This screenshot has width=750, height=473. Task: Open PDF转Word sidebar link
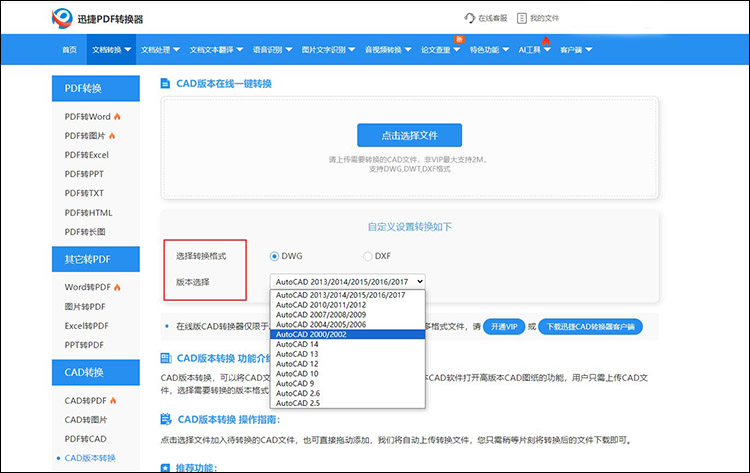tap(88, 117)
